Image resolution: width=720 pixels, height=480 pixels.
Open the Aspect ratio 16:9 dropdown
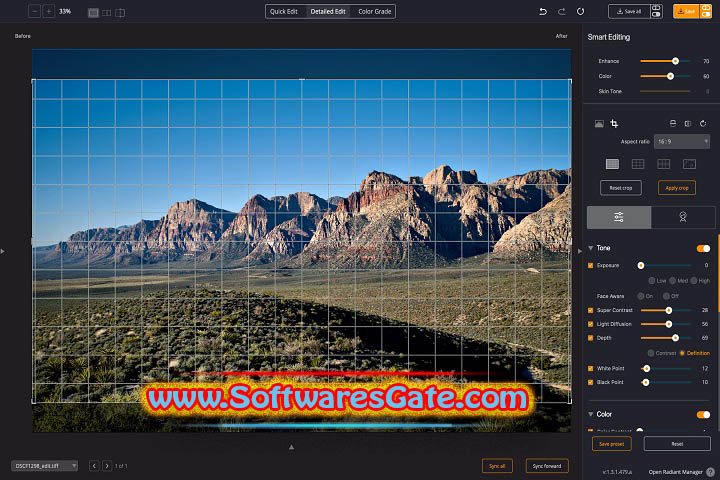coord(682,141)
